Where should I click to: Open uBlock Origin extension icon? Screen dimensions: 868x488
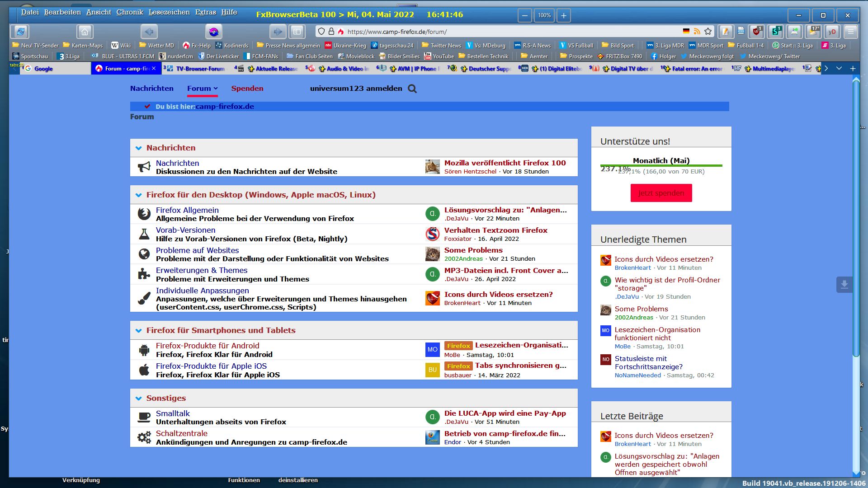coord(756,32)
